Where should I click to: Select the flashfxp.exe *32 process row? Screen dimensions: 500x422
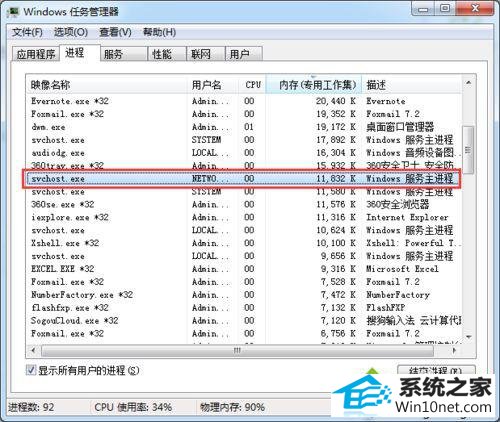[x=244, y=308]
